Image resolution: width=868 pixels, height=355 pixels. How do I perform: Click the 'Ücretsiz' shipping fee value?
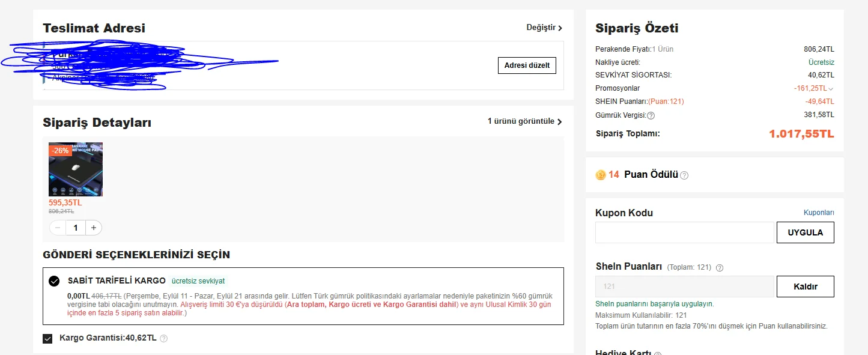pos(821,62)
